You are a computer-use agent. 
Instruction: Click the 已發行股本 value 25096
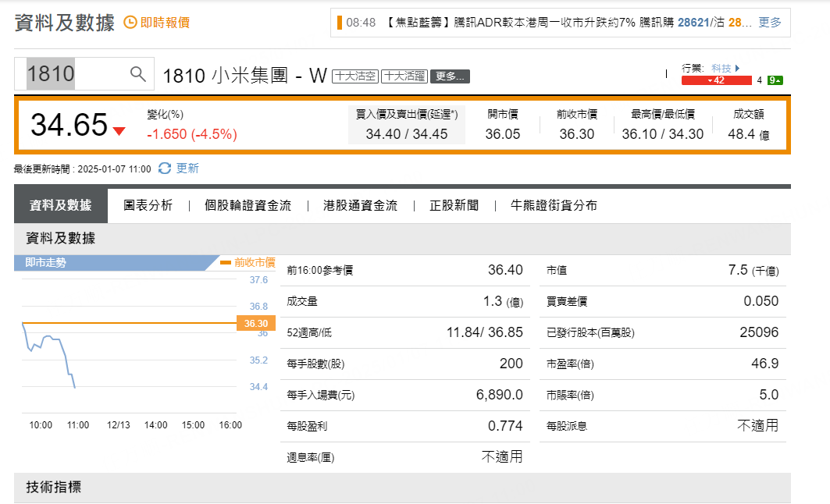click(x=759, y=332)
